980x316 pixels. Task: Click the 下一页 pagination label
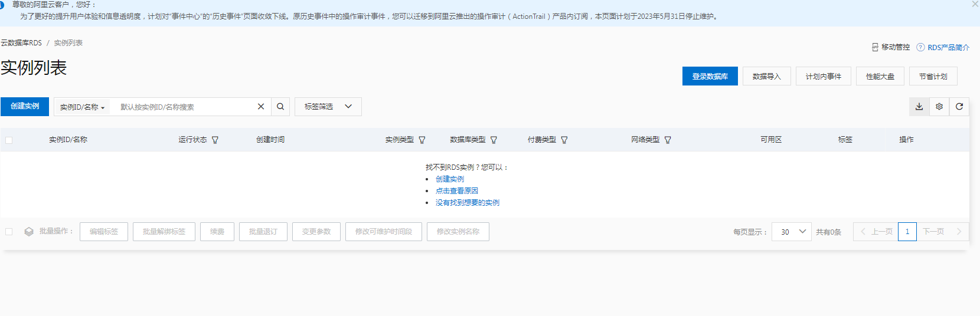click(933, 232)
